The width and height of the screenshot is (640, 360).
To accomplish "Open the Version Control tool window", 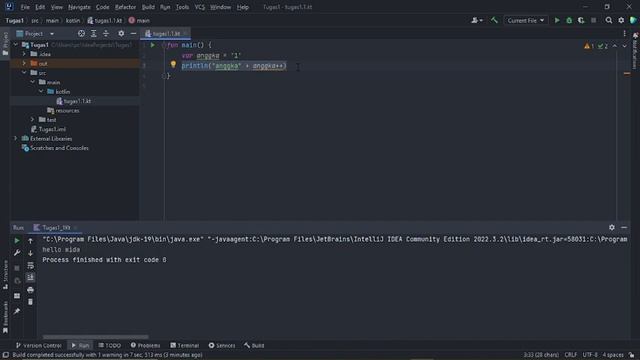I will click(38, 345).
